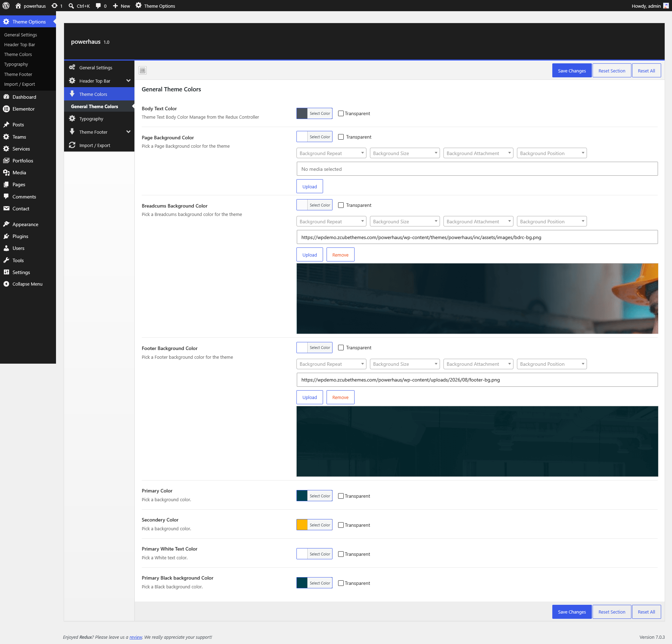Enable Transparent for Body Text Color
Screen dimensions: 672x644
click(x=341, y=113)
